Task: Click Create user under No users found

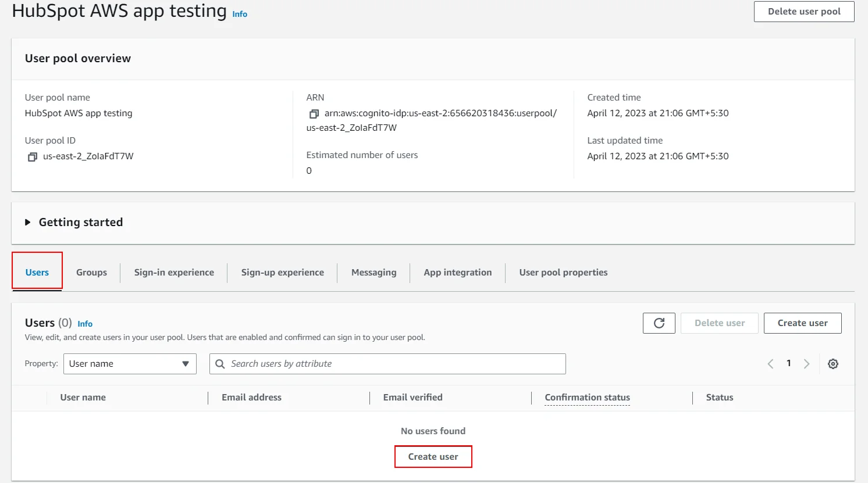Action: pyautogui.click(x=433, y=457)
